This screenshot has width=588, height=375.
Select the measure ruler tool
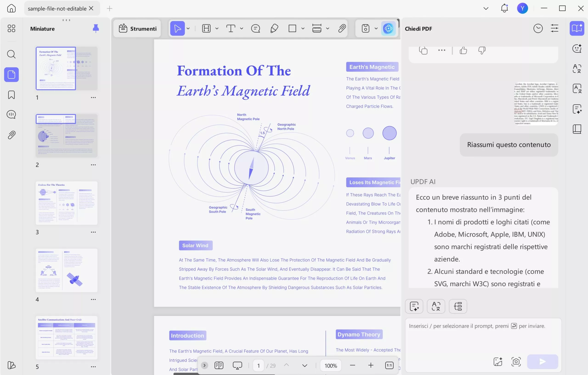(x=317, y=28)
